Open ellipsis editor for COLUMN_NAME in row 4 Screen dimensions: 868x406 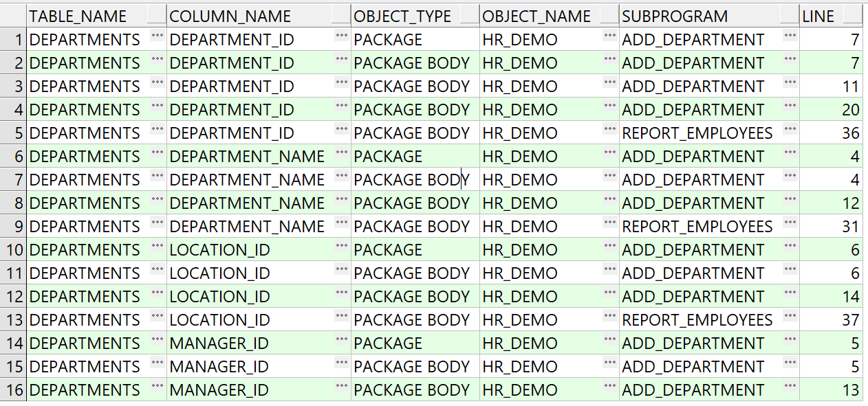pyautogui.click(x=342, y=106)
